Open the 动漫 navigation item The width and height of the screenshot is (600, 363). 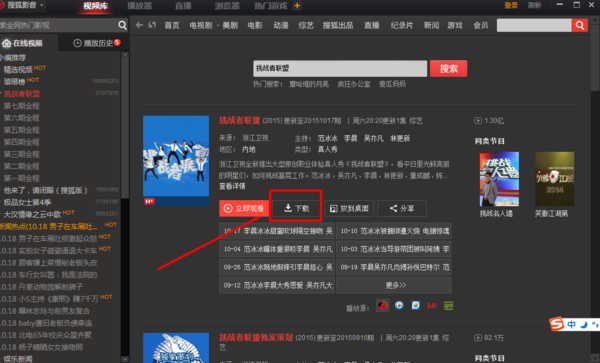pos(281,25)
